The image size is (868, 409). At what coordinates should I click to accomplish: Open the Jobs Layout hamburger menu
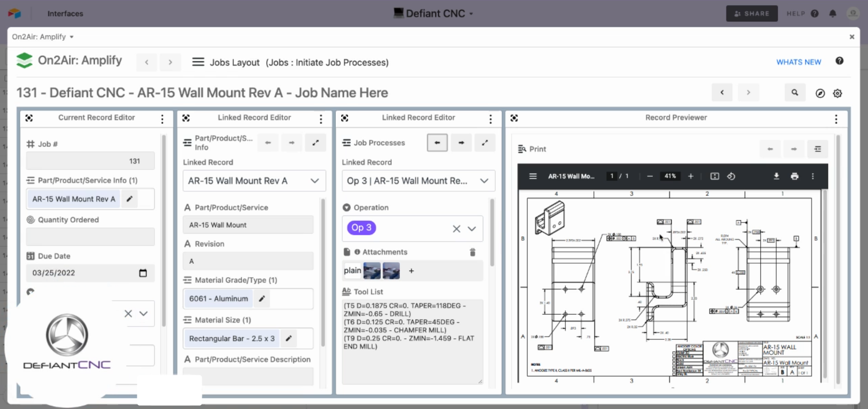tap(198, 62)
